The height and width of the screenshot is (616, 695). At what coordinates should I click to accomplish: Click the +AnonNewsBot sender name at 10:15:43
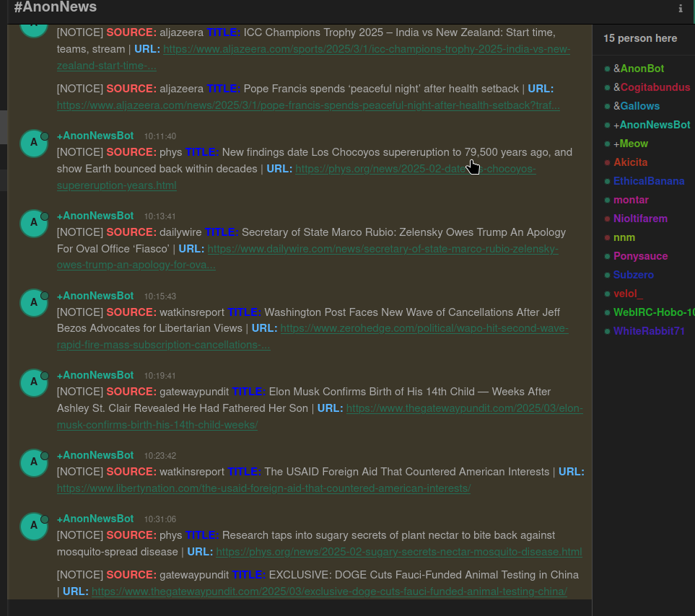tap(95, 296)
